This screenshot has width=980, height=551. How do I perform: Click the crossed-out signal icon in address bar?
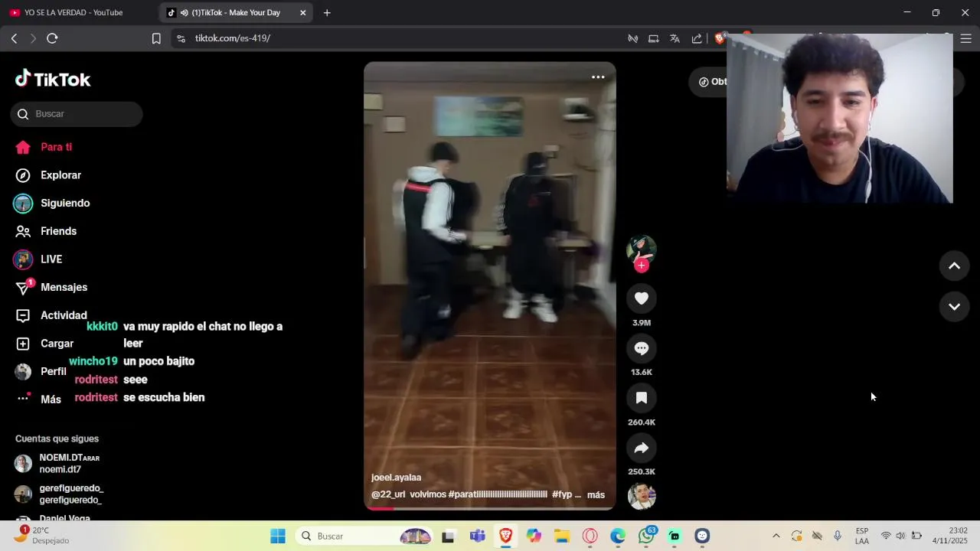[633, 38]
